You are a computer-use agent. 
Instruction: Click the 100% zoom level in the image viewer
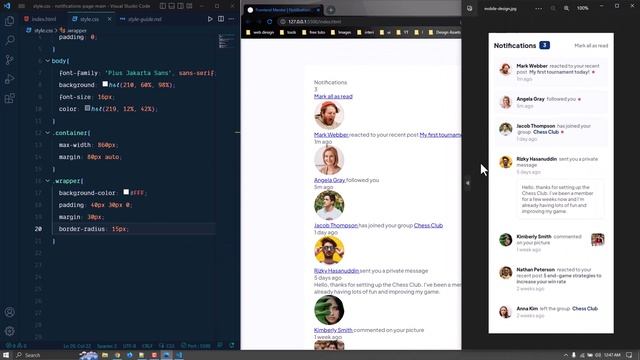tap(583, 8)
